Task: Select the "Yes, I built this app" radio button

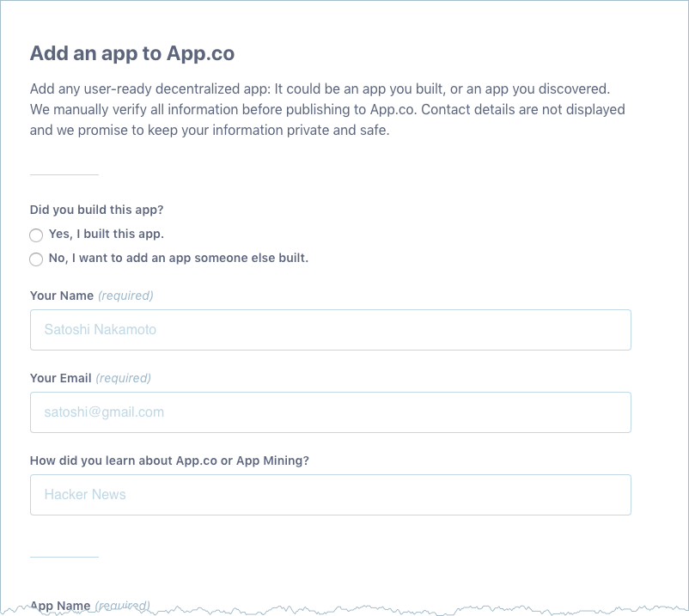Action: (36, 235)
